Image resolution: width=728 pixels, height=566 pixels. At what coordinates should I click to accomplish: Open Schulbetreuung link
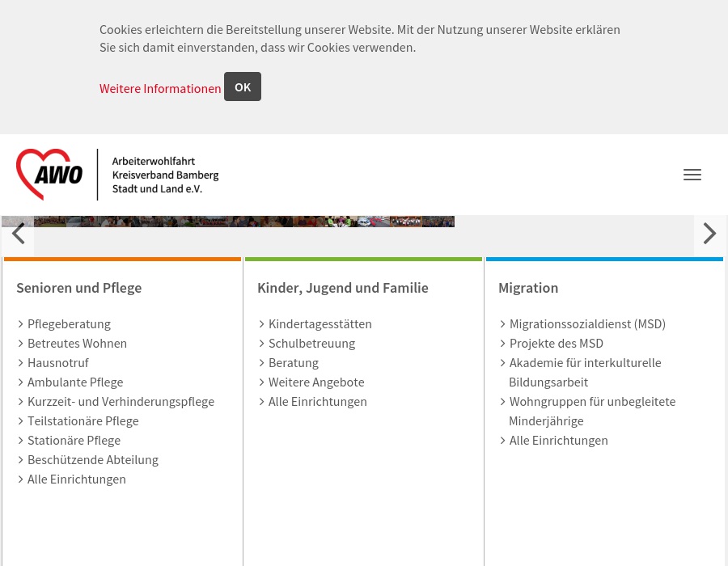(x=311, y=344)
